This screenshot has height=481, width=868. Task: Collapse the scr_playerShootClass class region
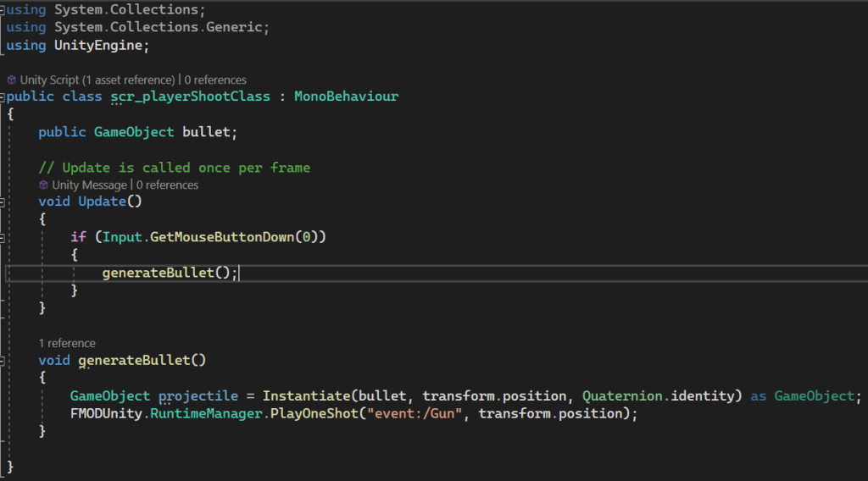3,97
